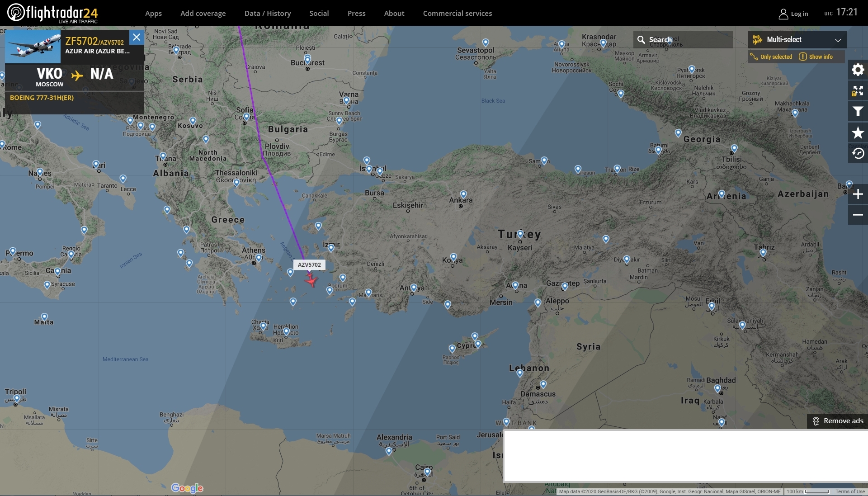Image resolution: width=868 pixels, height=496 pixels.
Task: Open the map settings gear
Action: point(858,70)
